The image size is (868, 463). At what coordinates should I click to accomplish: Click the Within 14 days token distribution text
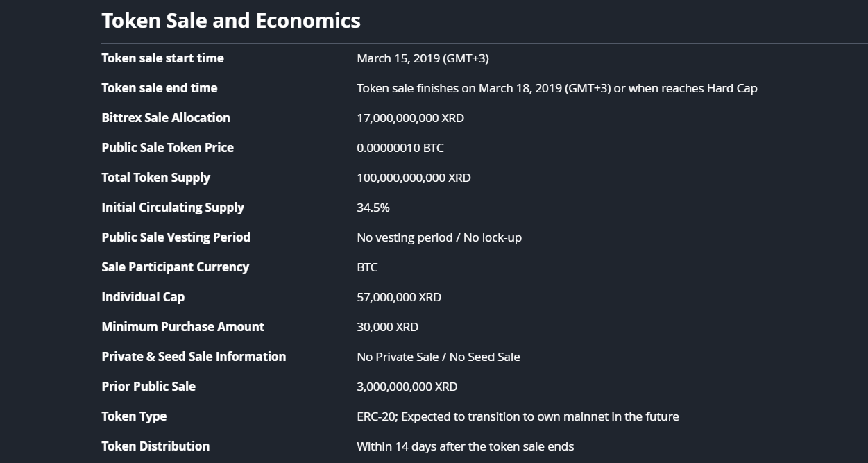click(x=465, y=446)
